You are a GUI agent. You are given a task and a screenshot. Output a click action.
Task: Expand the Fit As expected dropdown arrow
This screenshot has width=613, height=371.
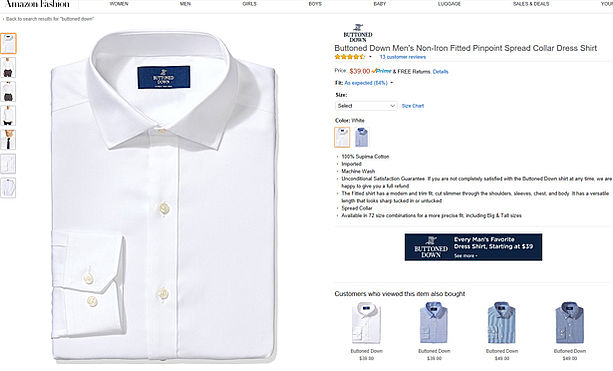coord(392,83)
